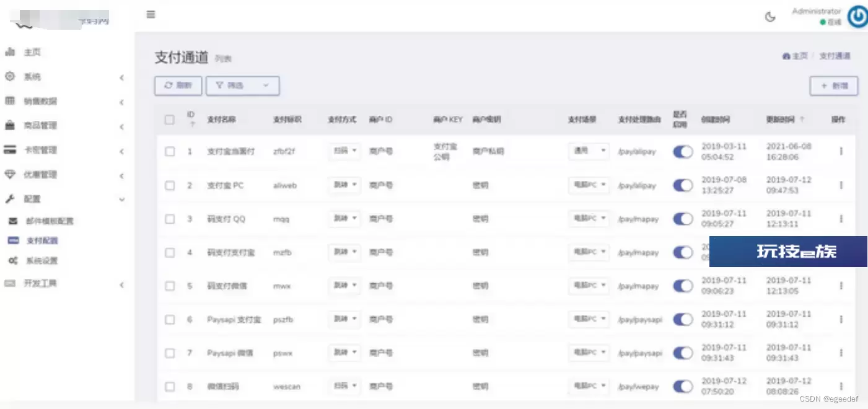Open payment method dropdown for row 1
The width and height of the screenshot is (868, 409).
click(x=344, y=151)
